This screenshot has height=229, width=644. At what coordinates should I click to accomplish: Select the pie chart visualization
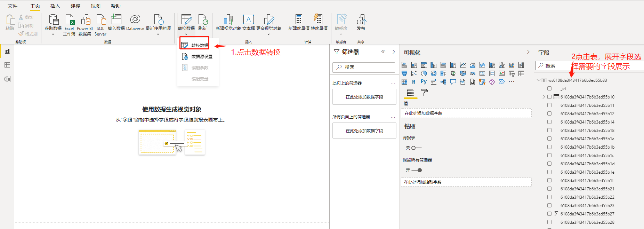click(x=424, y=73)
